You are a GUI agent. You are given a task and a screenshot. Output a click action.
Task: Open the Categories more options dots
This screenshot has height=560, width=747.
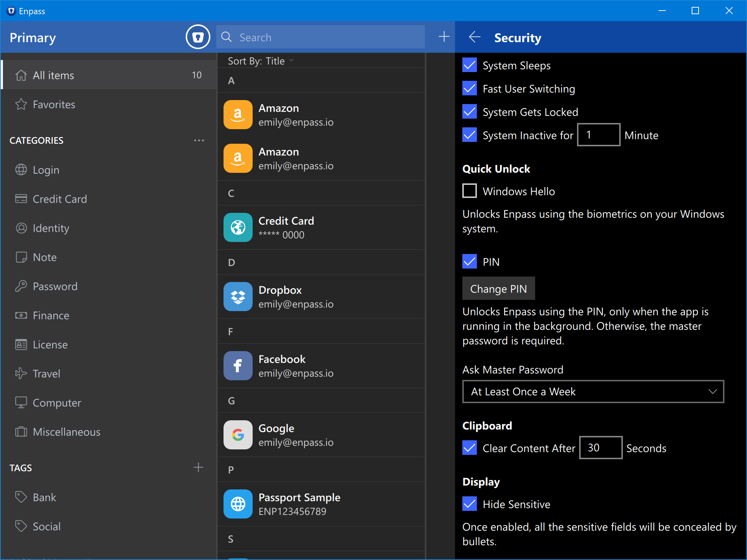(199, 140)
